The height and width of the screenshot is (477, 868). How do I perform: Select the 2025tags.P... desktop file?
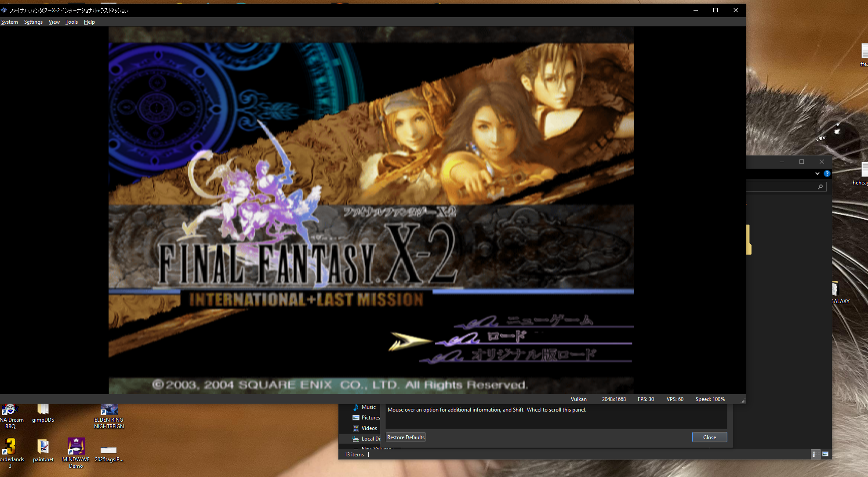109,454
